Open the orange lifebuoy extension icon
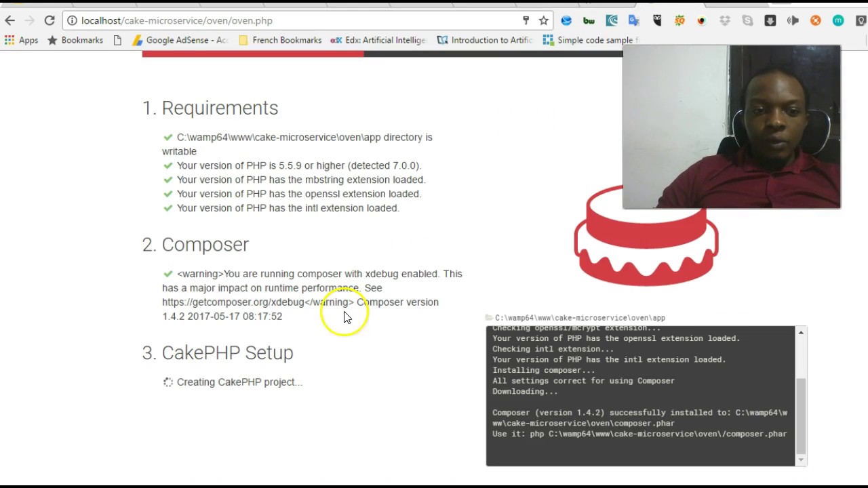 click(x=816, y=21)
